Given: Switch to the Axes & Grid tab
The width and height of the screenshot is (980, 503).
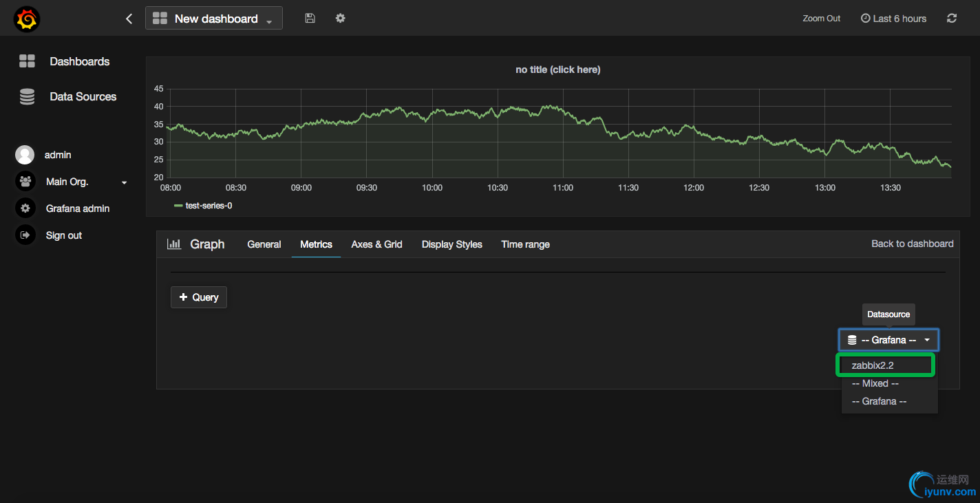Looking at the screenshot, I should 376,244.
